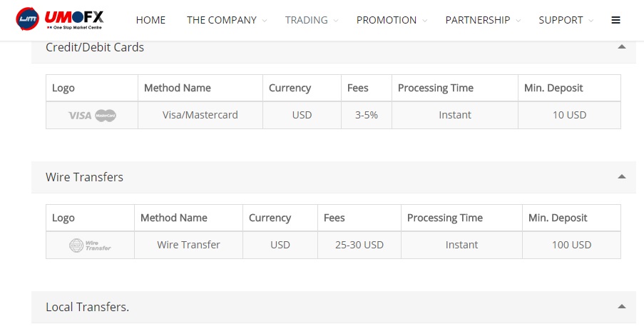Click the Local Transfers heading
Image resolution: width=644 pixels, height=329 pixels.
tap(88, 307)
